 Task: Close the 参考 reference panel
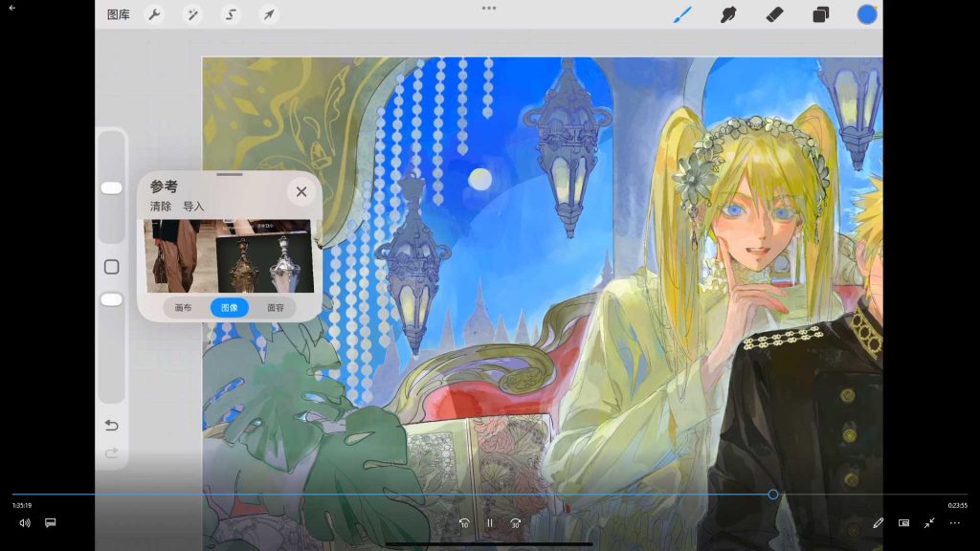[301, 192]
